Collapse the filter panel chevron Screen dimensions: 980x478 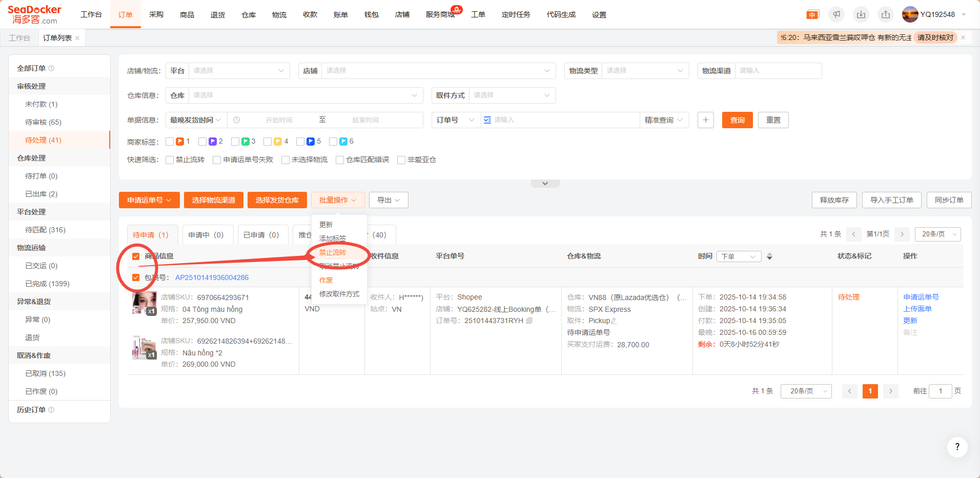(x=545, y=184)
